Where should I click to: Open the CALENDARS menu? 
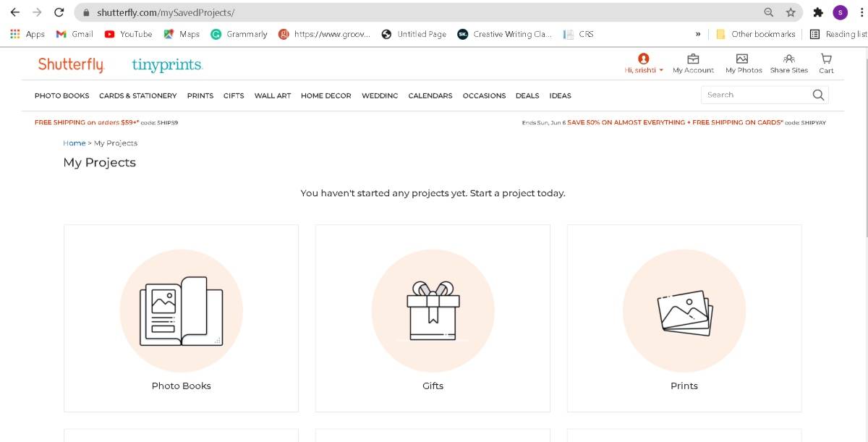(x=430, y=95)
